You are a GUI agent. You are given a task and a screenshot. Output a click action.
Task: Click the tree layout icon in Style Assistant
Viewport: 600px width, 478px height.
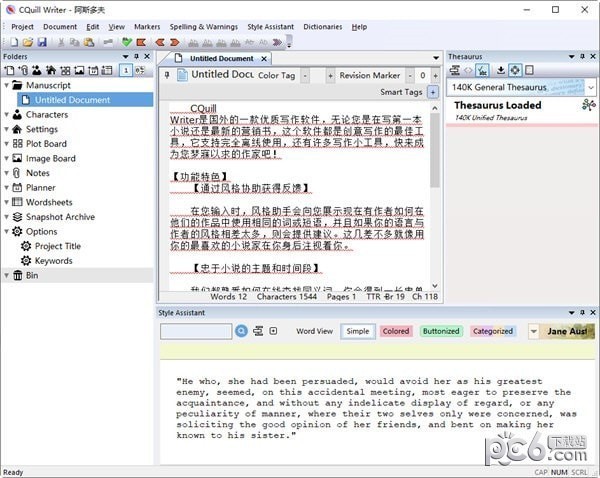(x=258, y=331)
